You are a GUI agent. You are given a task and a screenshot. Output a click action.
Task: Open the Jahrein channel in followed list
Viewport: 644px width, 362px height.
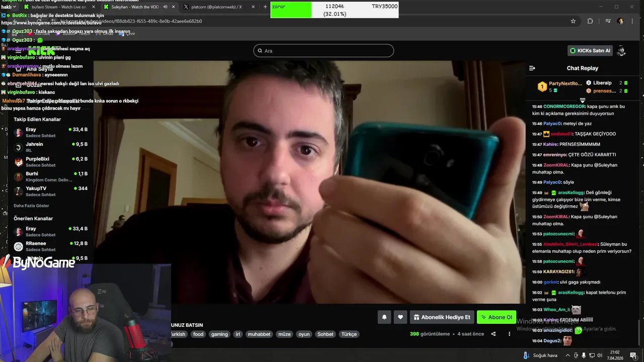(50, 147)
